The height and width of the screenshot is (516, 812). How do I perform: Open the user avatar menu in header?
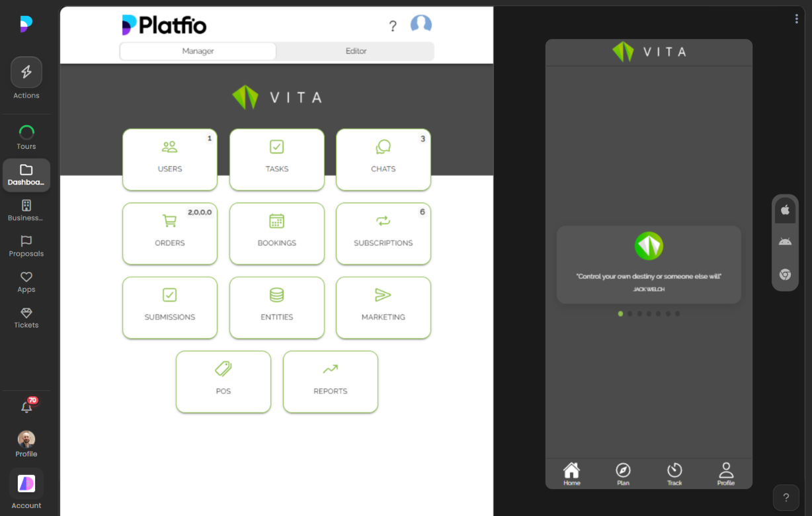click(421, 25)
